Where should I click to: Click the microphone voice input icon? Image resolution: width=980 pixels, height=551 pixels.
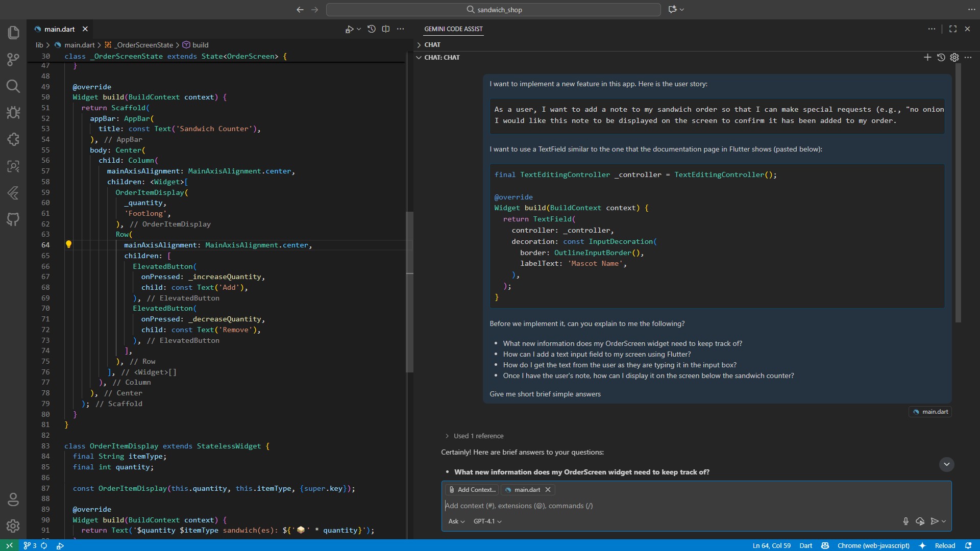point(905,521)
